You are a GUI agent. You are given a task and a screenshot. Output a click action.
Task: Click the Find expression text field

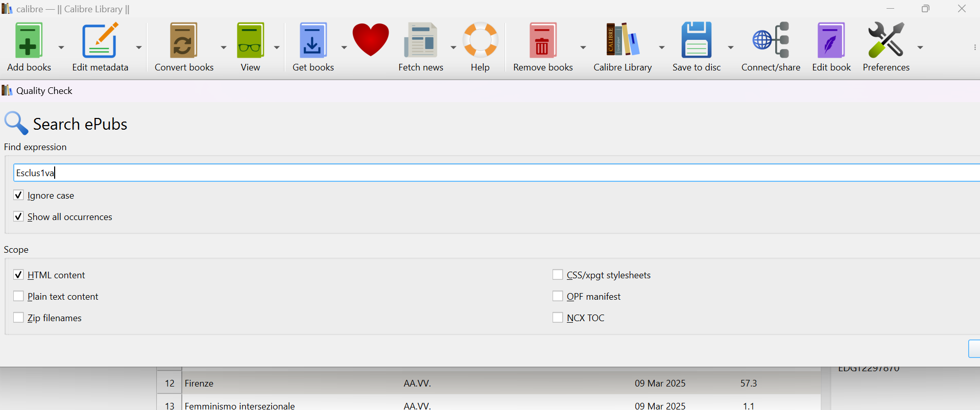click(496, 173)
